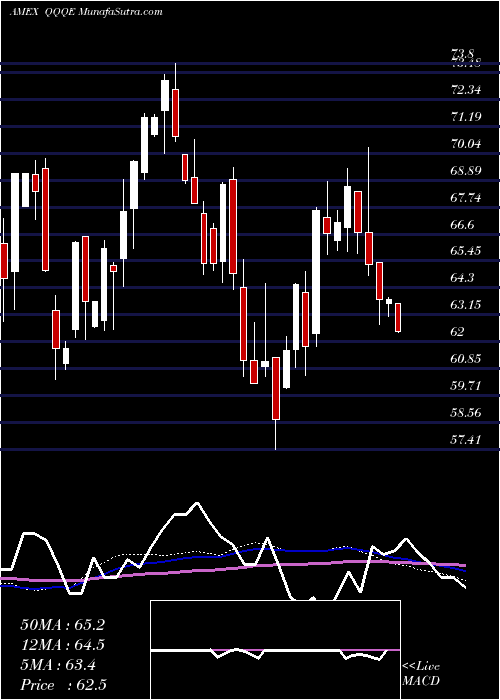Click the 72.34 price axis label
Screen dimensions: 500x700
click(x=466, y=90)
